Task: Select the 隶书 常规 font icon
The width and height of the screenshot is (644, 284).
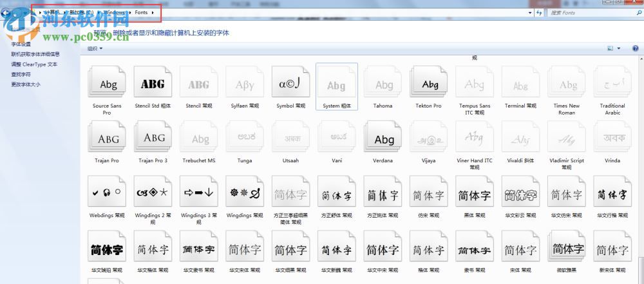Action: pos(475,246)
